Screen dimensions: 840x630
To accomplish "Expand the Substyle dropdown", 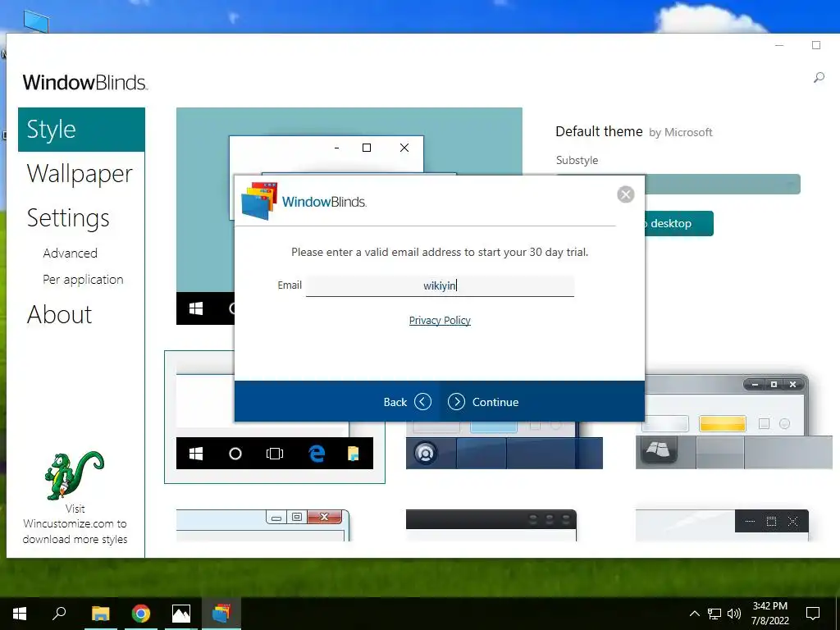I will [723, 185].
